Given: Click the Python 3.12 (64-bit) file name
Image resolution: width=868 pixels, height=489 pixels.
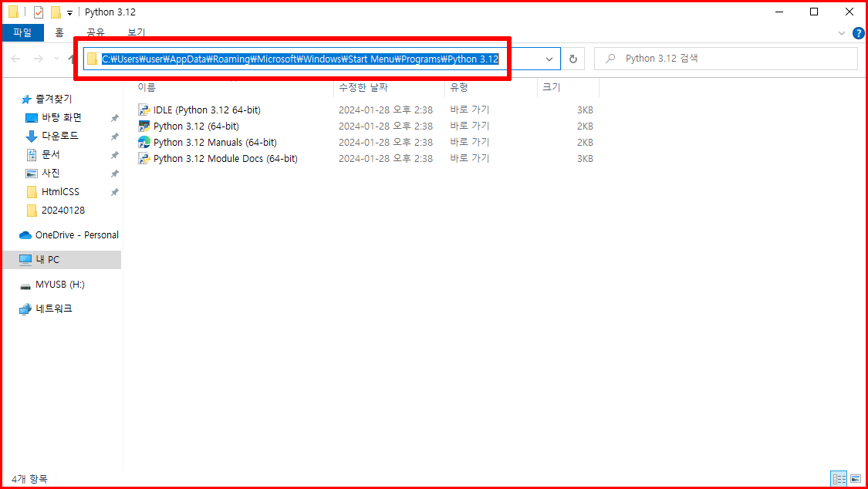Looking at the screenshot, I should click(196, 126).
